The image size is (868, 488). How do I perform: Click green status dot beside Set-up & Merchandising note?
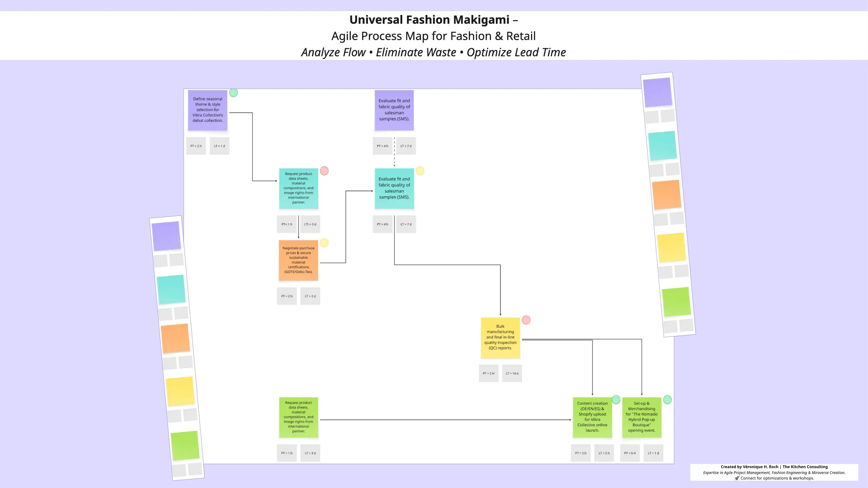point(667,400)
